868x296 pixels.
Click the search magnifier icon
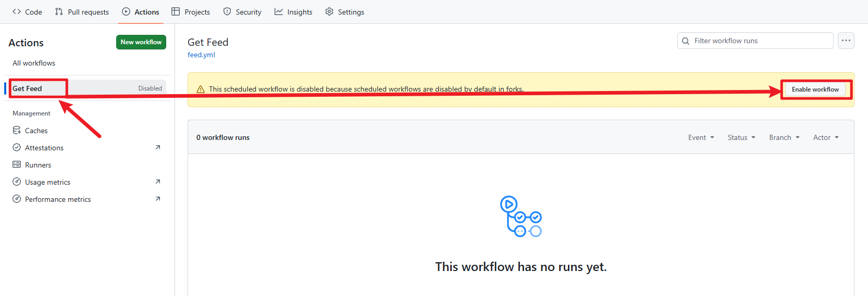coord(686,41)
